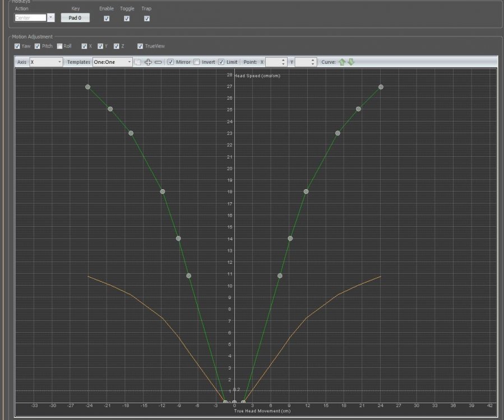Screen dimensions: 504x420
Task: Toggle the Mirror checkbox
Action: [x=170, y=62]
